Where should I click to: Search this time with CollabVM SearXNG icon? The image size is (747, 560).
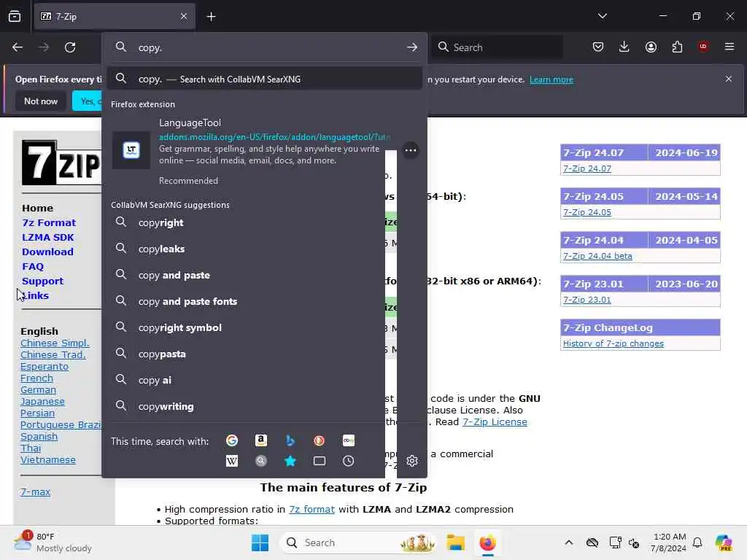tap(261, 461)
